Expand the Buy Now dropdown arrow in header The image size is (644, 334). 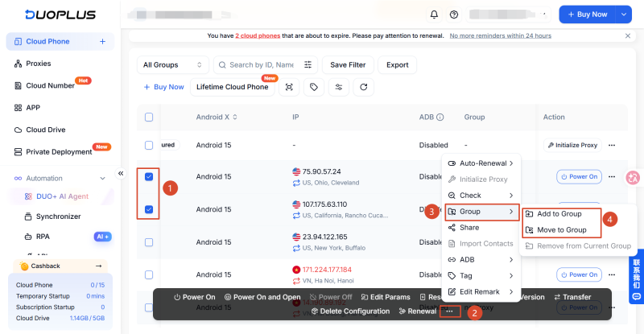pos(623,14)
